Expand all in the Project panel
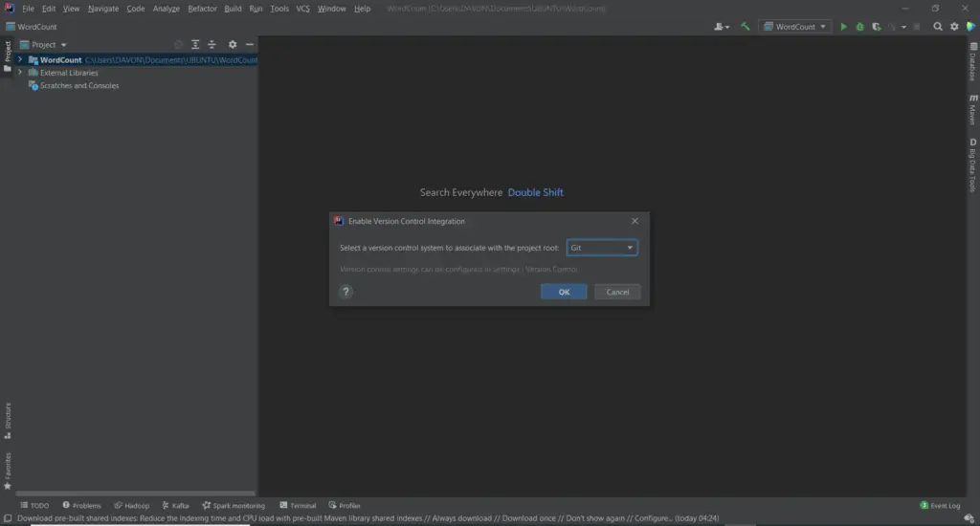The width and height of the screenshot is (980, 526). (195, 44)
